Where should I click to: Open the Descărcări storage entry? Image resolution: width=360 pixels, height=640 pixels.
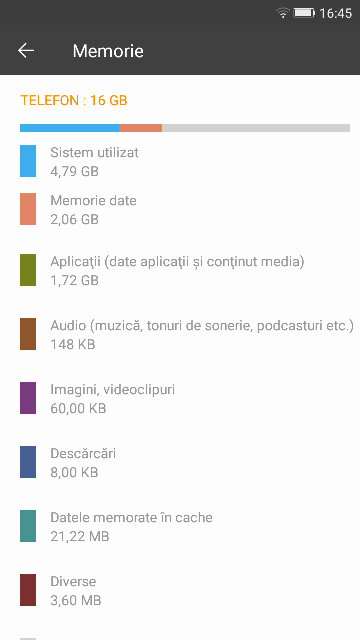pos(180,462)
